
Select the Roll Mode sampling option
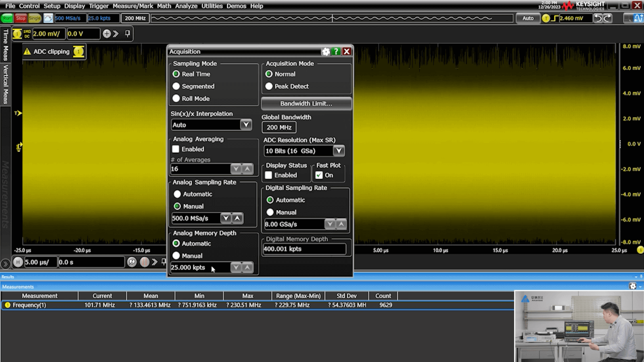(176, 99)
